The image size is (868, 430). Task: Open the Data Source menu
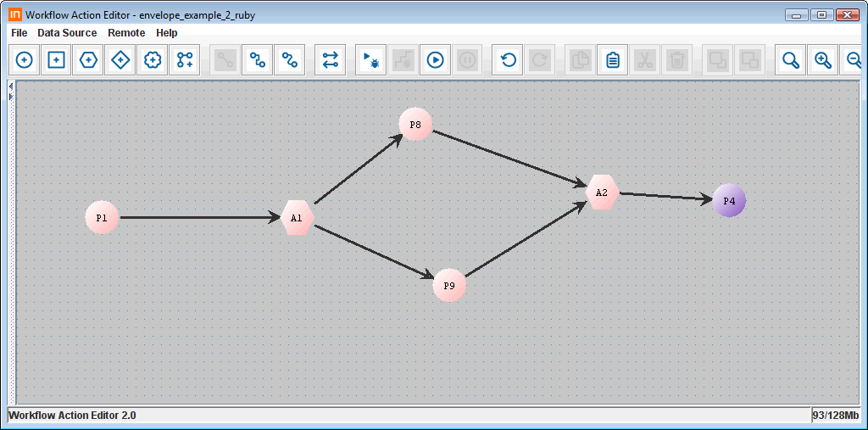[67, 33]
